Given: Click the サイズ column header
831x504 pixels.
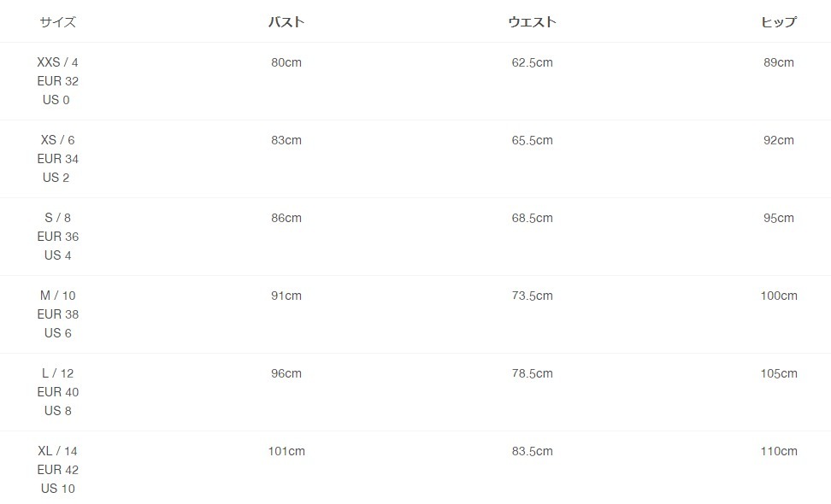Looking at the screenshot, I should point(58,21).
